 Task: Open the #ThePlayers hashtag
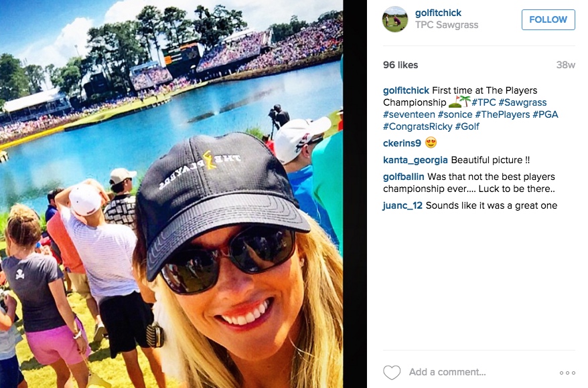[x=502, y=114]
